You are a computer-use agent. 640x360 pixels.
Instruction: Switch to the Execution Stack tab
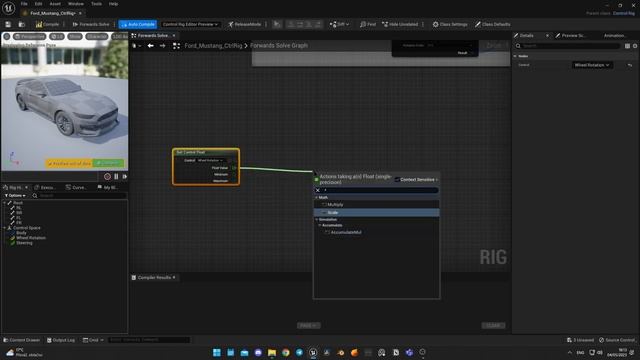tap(45, 187)
